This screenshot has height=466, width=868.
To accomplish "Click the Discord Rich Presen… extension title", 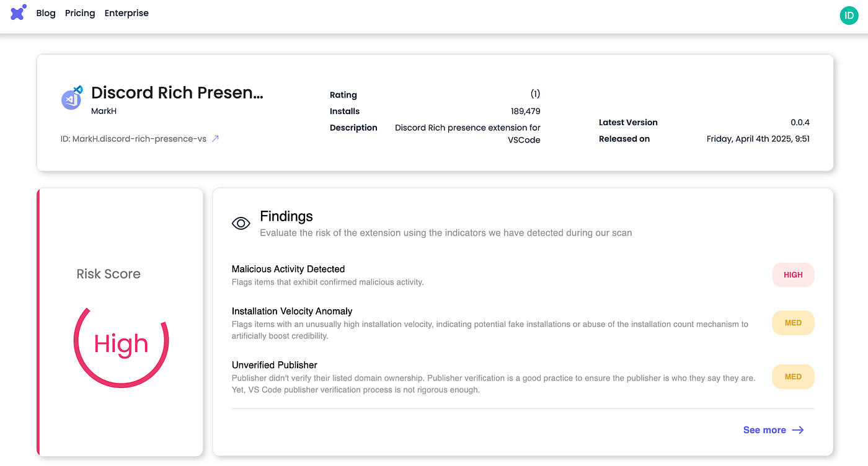I will click(x=177, y=92).
